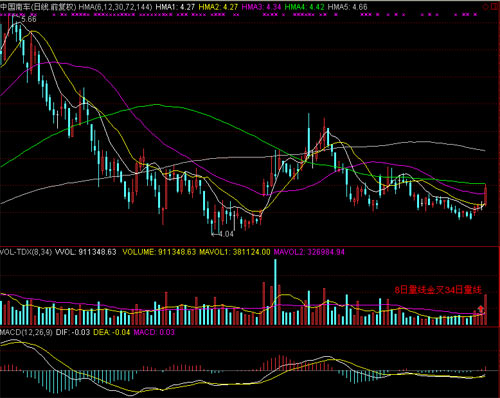Select the green HMA4: 4.42 value
Viewport: 500px width, 398px height.
click(304, 7)
